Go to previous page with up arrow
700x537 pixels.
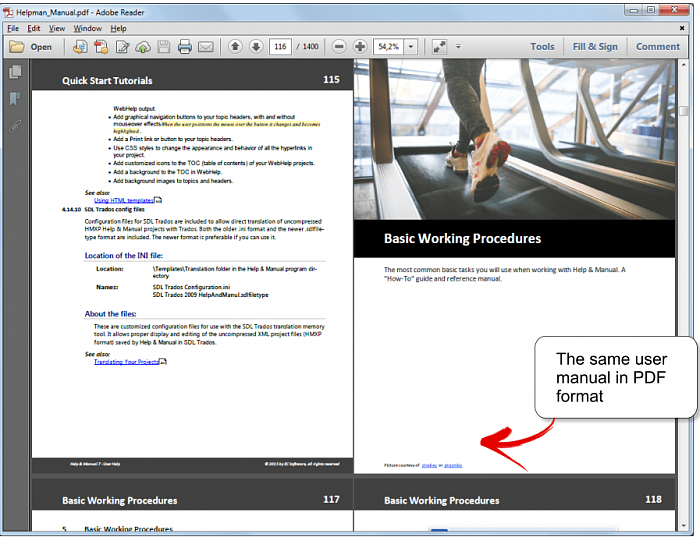point(235,47)
